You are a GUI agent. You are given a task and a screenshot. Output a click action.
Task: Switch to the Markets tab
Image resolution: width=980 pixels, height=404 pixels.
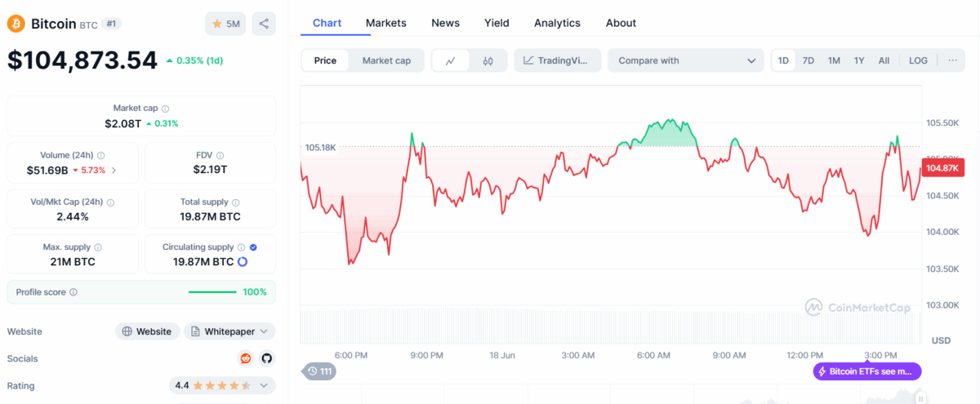tap(385, 23)
